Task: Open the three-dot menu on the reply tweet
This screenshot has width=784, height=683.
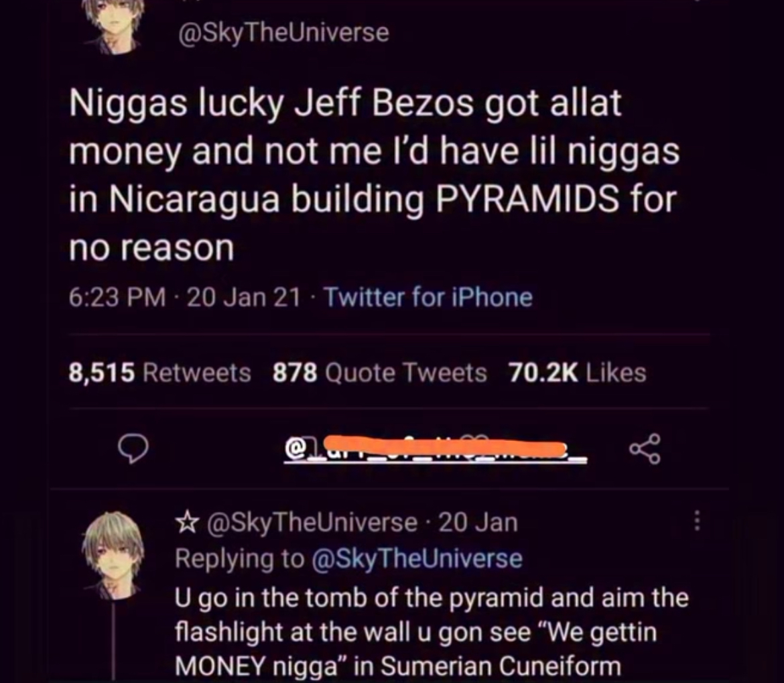Action: click(x=697, y=521)
